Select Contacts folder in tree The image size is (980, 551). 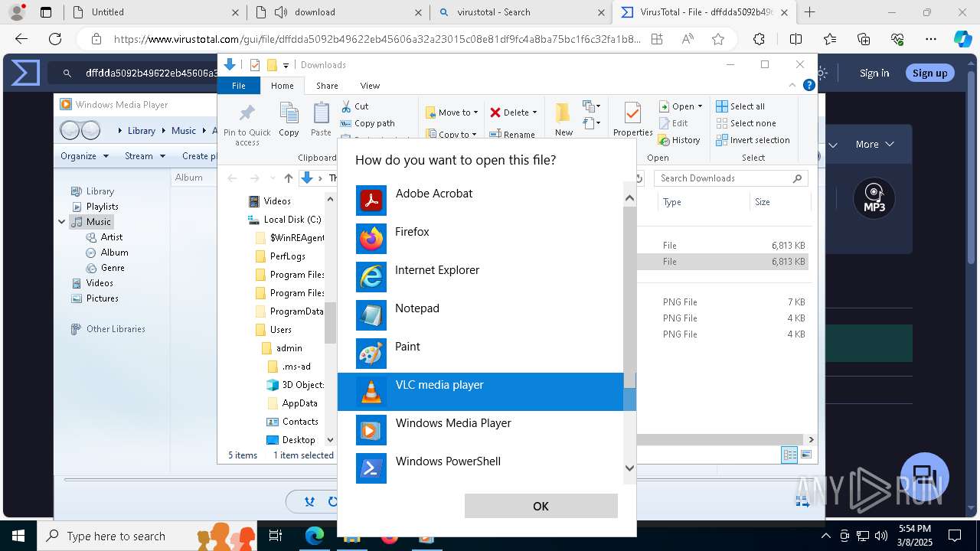click(x=292, y=422)
